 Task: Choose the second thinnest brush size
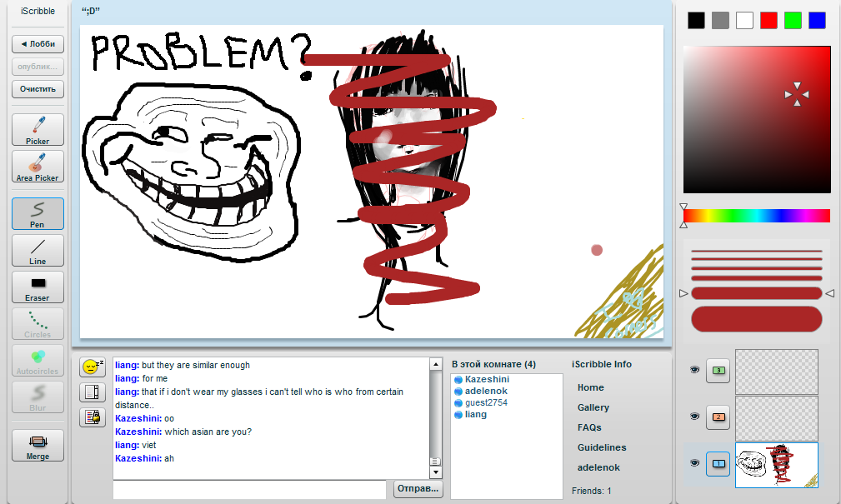click(757, 259)
